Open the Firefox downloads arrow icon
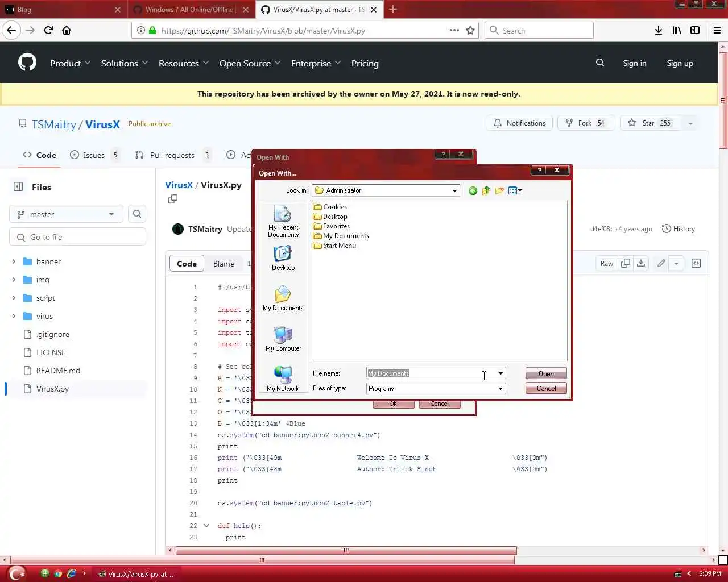This screenshot has width=728, height=582. (x=658, y=30)
